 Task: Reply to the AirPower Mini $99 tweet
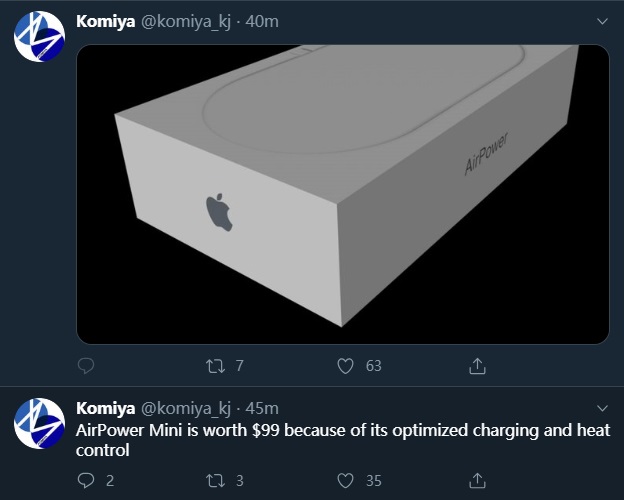[86, 480]
